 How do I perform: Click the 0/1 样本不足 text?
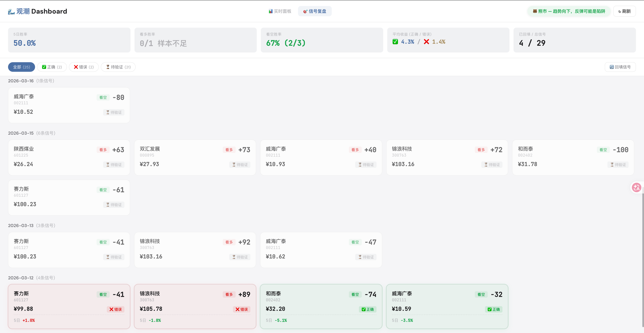tap(163, 43)
